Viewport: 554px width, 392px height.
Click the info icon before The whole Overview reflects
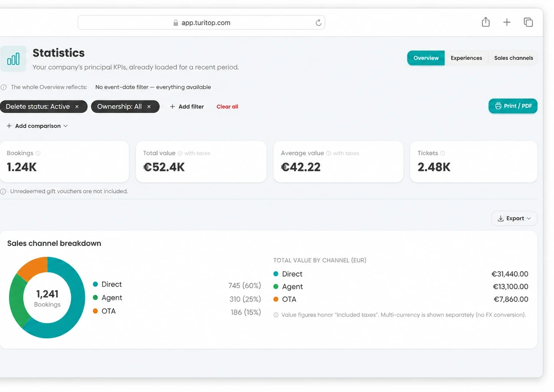[x=3, y=87]
